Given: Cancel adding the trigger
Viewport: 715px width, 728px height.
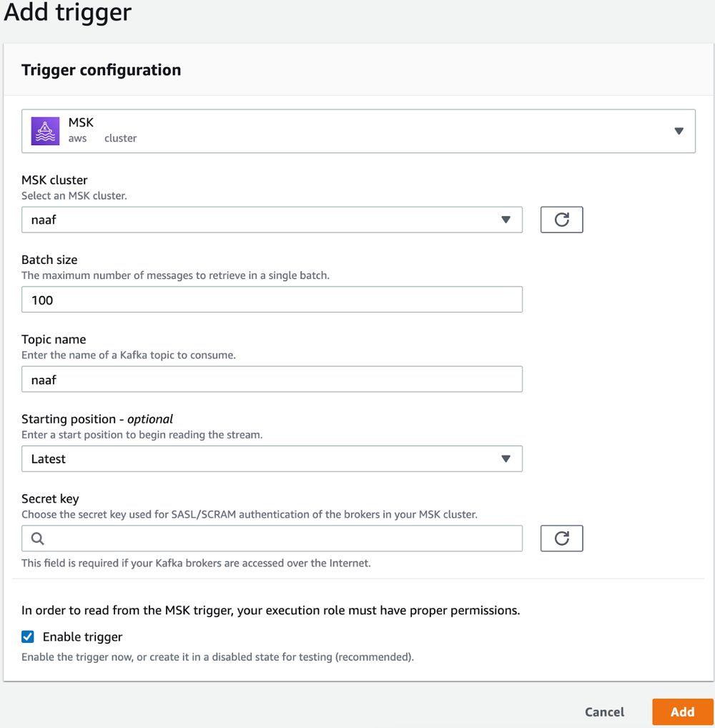Looking at the screenshot, I should (x=604, y=712).
